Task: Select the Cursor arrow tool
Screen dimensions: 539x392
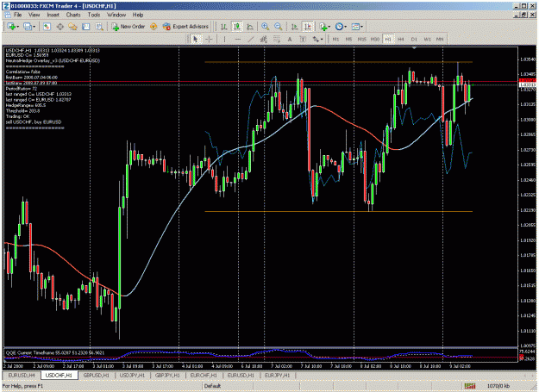Action: [196, 39]
